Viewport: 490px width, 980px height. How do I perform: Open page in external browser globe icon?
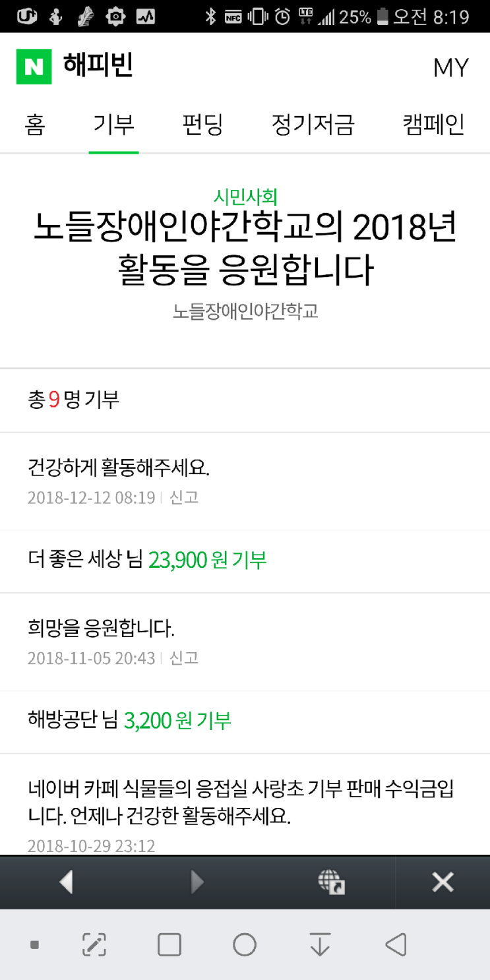331,882
